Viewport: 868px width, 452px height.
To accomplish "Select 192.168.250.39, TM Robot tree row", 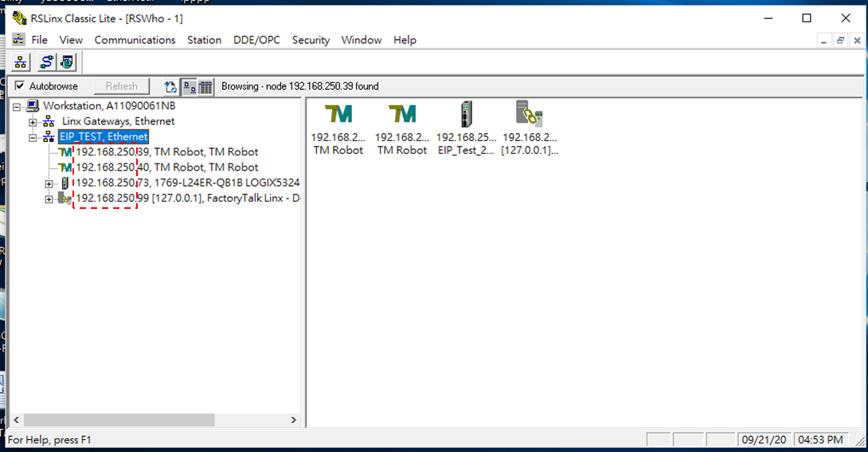I will [x=166, y=151].
